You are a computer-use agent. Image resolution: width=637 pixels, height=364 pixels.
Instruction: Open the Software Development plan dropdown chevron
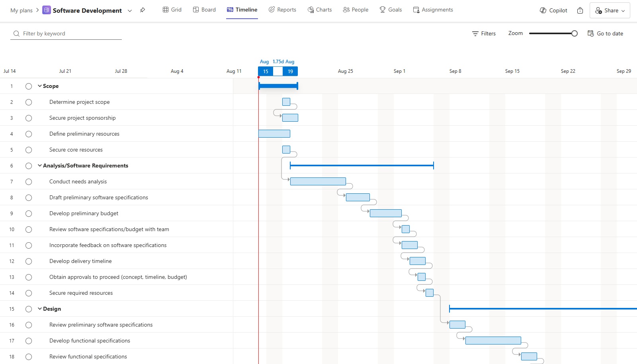click(130, 11)
